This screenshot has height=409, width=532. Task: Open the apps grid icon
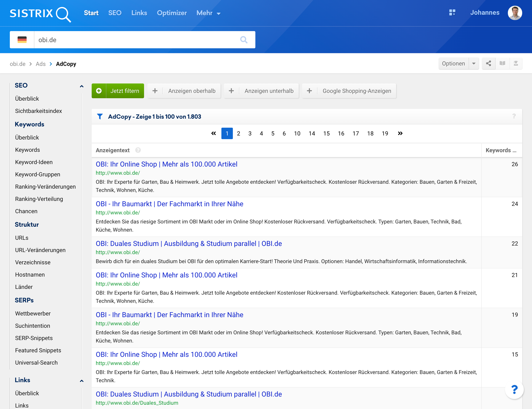click(452, 13)
